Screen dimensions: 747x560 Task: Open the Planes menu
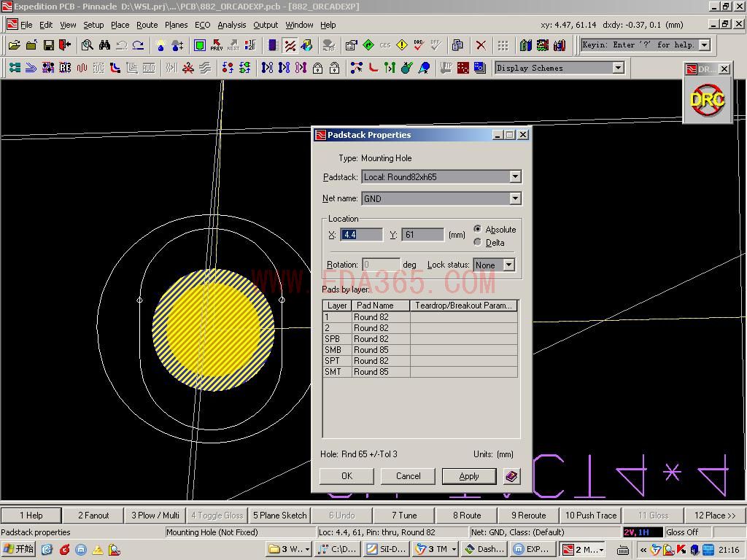[x=176, y=25]
